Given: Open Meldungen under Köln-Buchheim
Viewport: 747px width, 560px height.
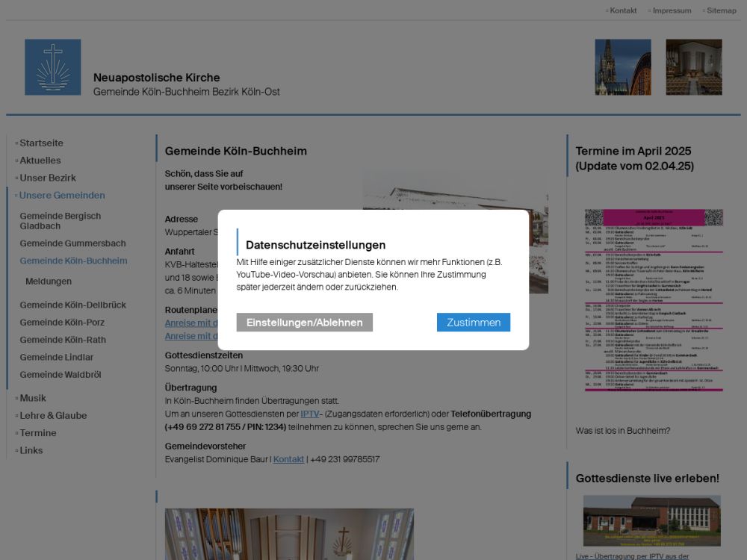Looking at the screenshot, I should (49, 281).
